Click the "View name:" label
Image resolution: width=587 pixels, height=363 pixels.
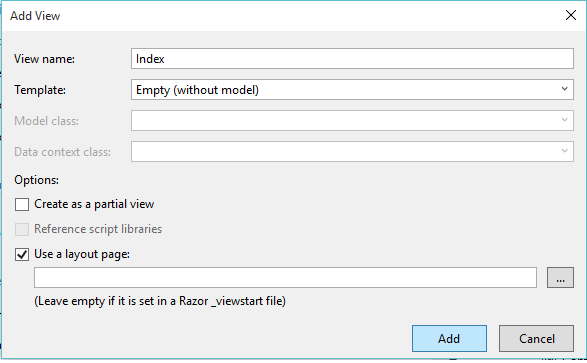pyautogui.click(x=44, y=59)
